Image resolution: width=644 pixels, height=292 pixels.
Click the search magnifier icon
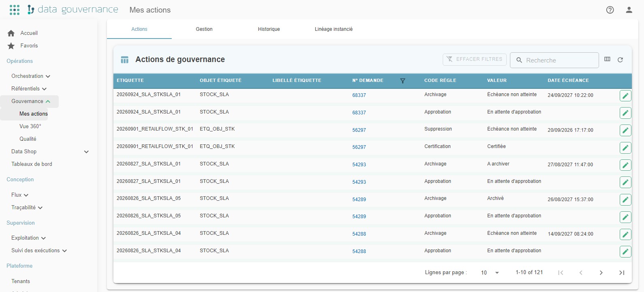click(519, 60)
